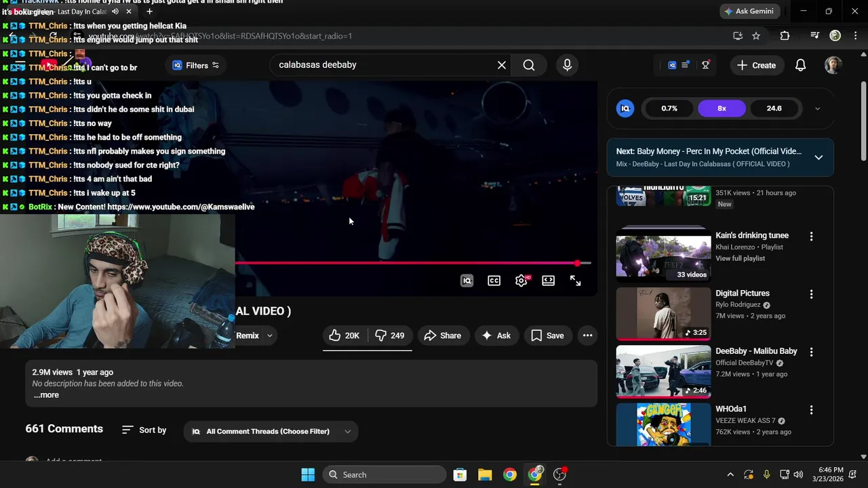Image resolution: width=868 pixels, height=488 pixels.
Task: Open YouTube notifications bell
Action: point(800,65)
